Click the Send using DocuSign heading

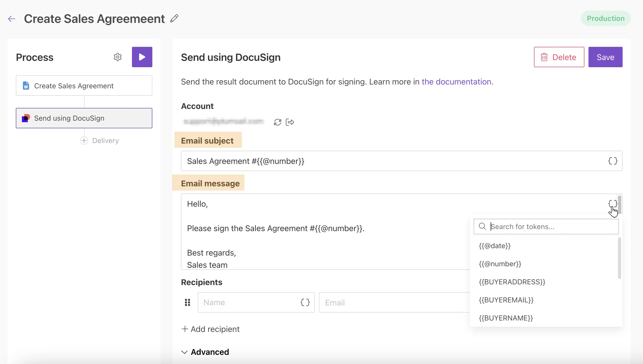[231, 57]
